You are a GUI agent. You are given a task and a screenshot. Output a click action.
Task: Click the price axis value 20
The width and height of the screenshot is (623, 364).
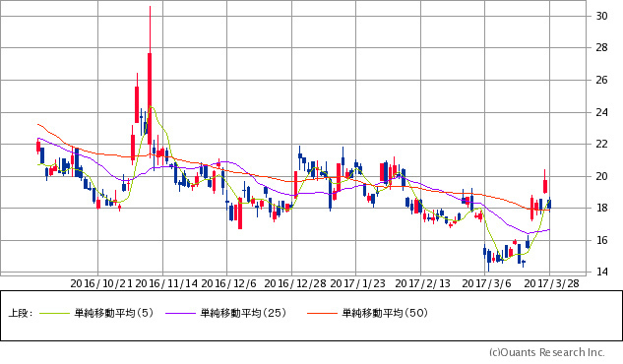tap(601, 176)
